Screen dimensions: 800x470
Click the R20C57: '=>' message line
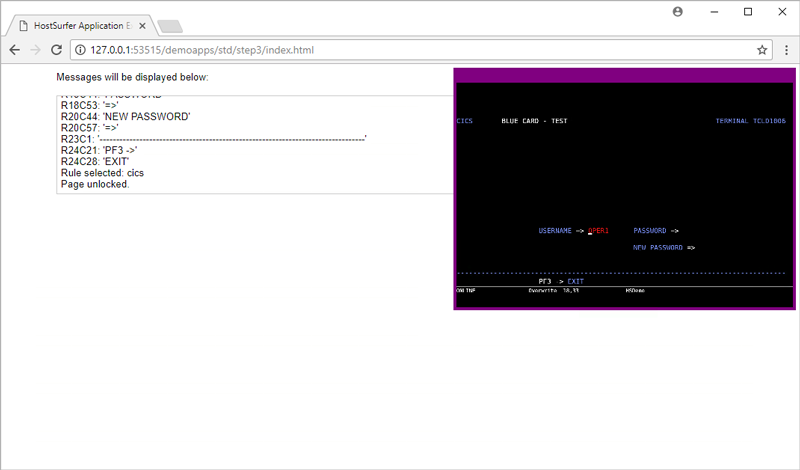(x=90, y=128)
